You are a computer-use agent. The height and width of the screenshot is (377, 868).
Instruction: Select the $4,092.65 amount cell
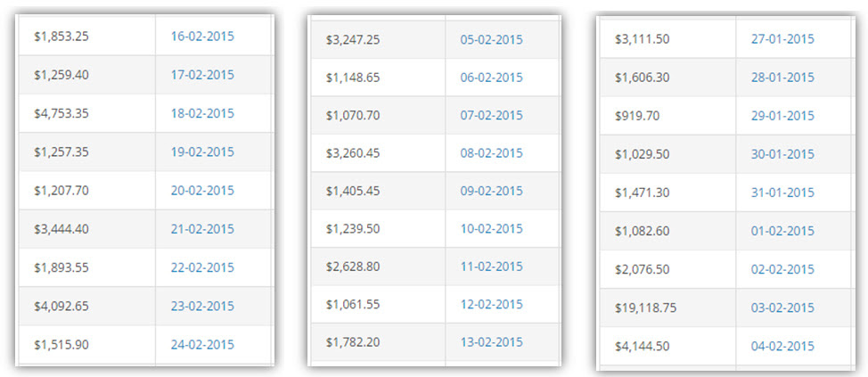click(x=87, y=306)
